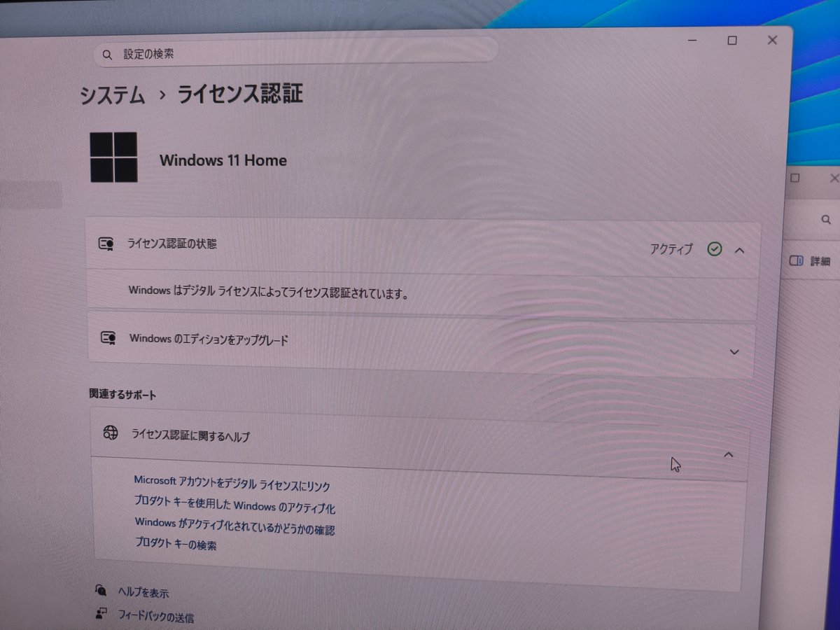840x630 pixels.
Task: Open Windows がアクティブ化されているかどうかの確認 link
Action: pos(234,525)
